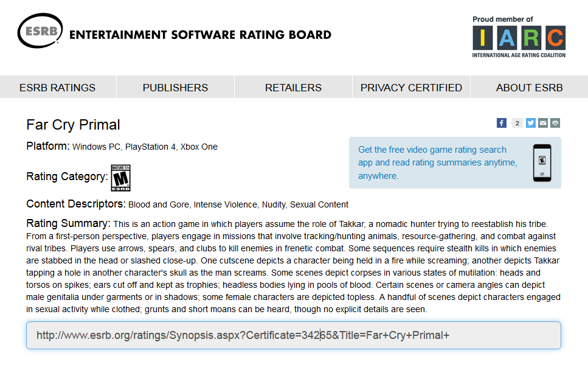588x373 pixels.
Task: Click the Rating Summary label
Action: click(x=68, y=223)
